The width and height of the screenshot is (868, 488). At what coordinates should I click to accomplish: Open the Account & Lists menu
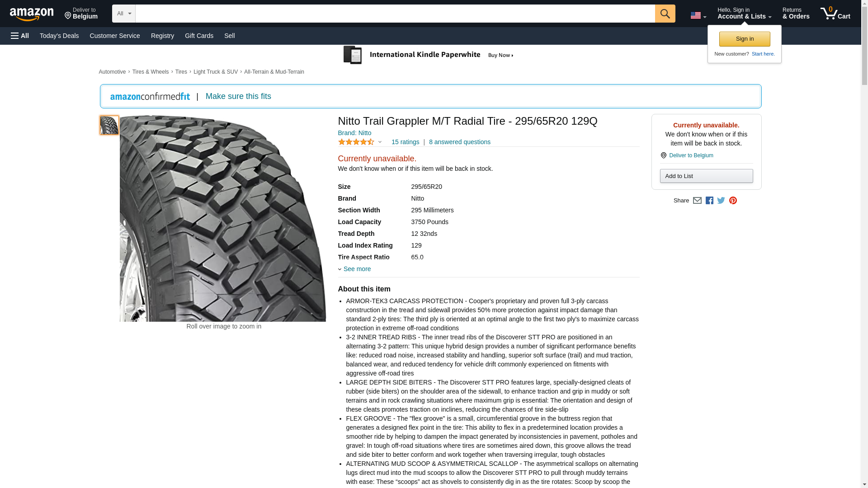[744, 14]
